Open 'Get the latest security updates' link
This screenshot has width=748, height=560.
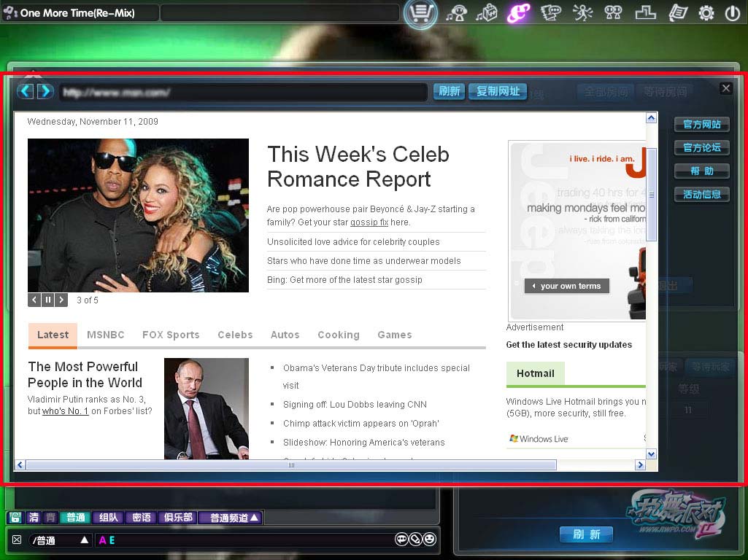click(569, 345)
